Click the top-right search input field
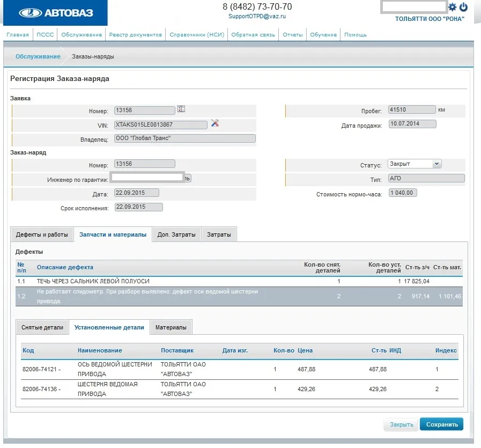 point(414,7)
